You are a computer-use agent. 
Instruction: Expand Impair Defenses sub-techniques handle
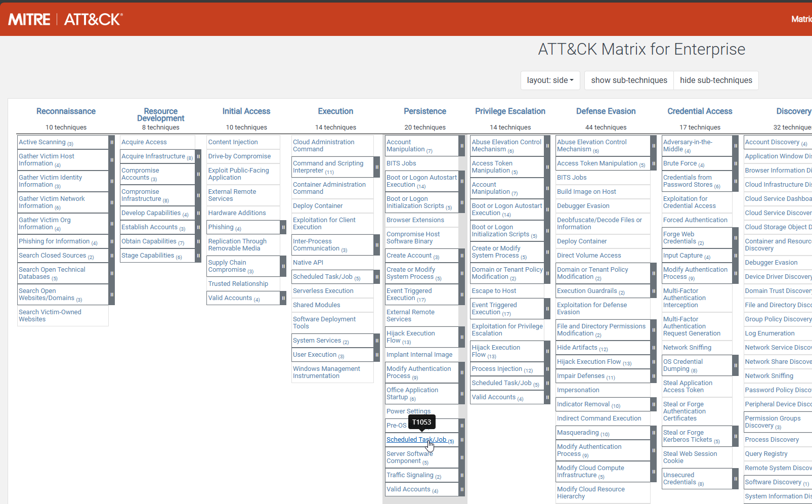coord(653,376)
